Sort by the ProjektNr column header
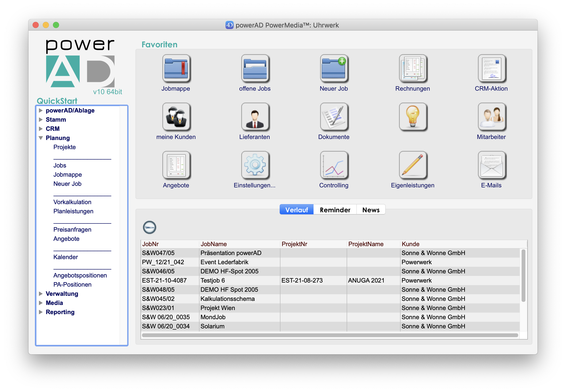Viewport: 566px width, 392px height. 313,244
